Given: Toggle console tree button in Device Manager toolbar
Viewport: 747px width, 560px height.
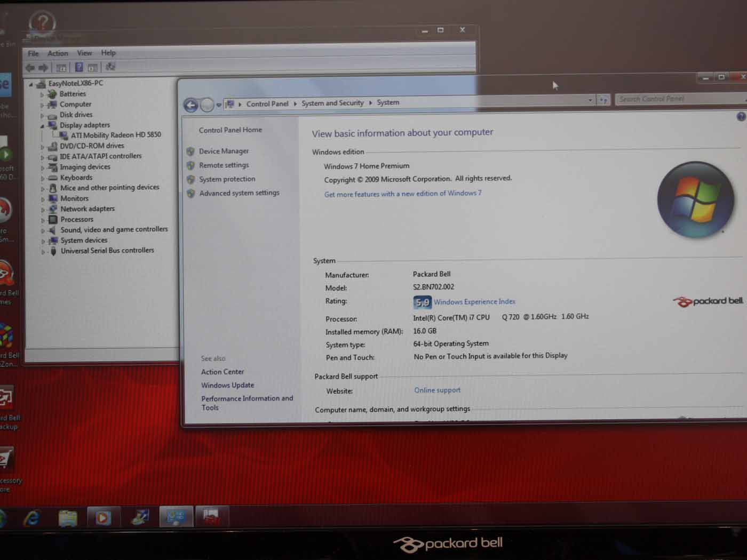Looking at the screenshot, I should (61, 67).
